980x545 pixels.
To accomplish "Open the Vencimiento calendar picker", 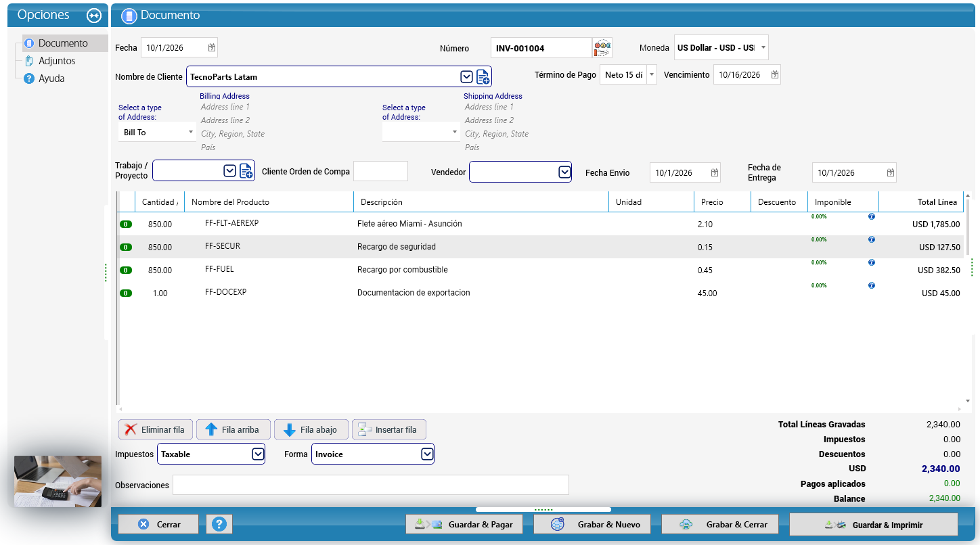I will tap(775, 74).
